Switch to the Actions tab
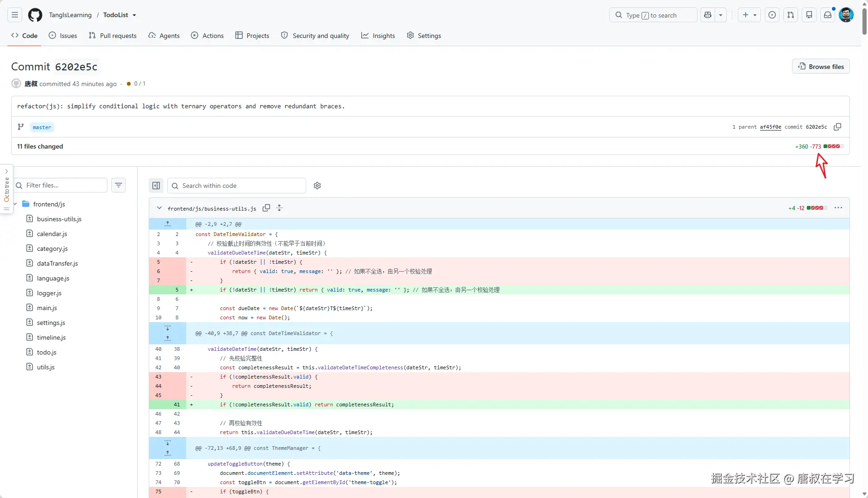The image size is (868, 498). [208, 36]
